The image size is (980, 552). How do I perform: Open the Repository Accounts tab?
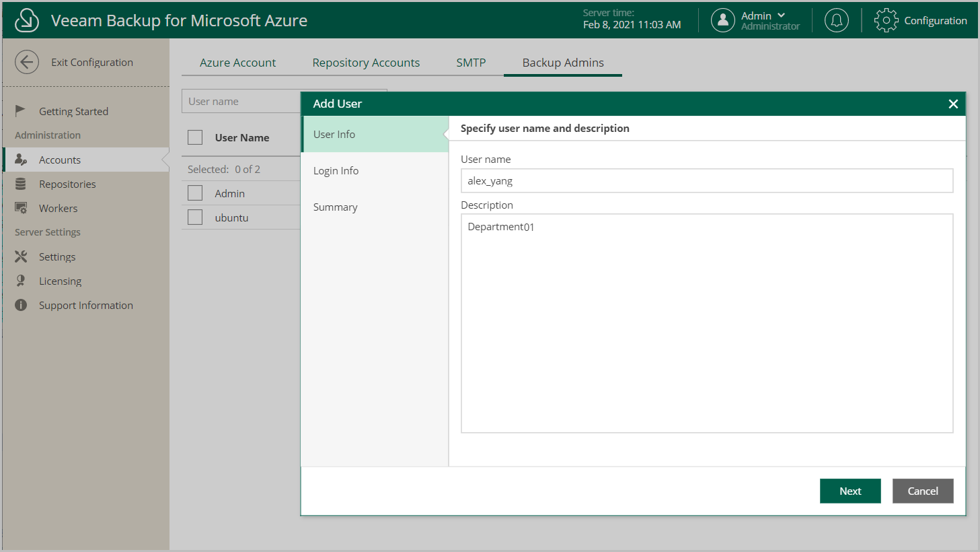tap(366, 63)
